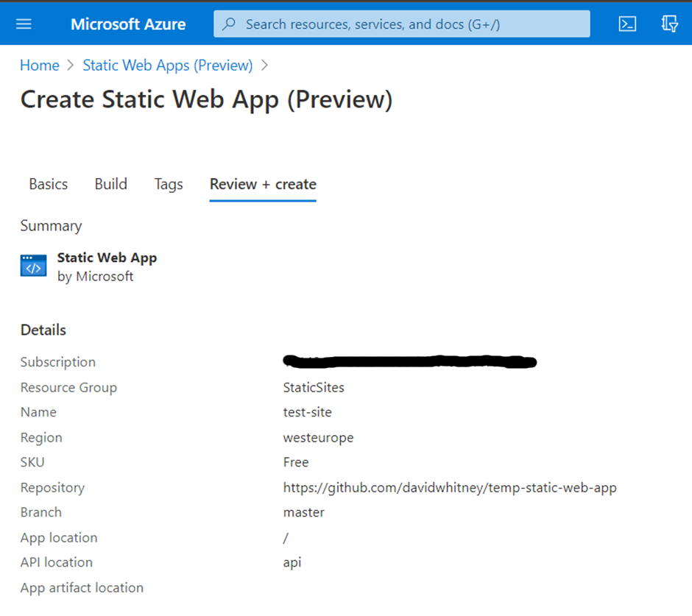Click the Resource Group label
This screenshot has height=616, width=692.
coord(69,387)
